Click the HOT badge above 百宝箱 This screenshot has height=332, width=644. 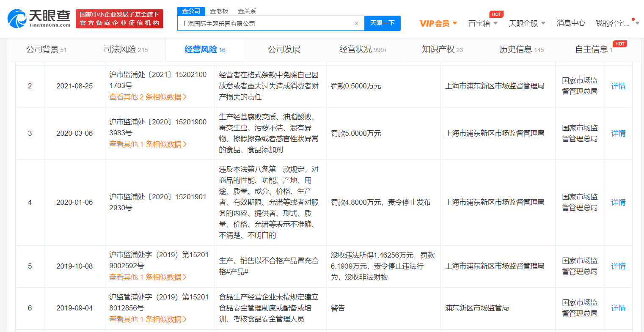tap(496, 14)
